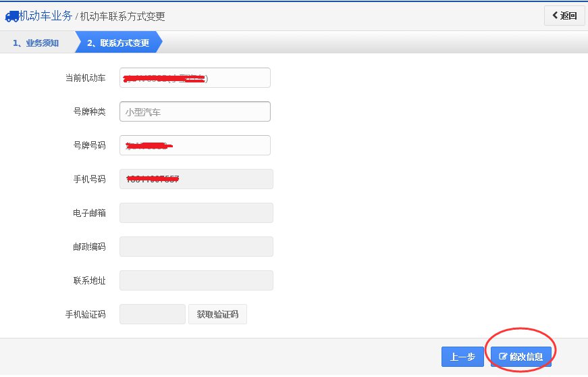The width and height of the screenshot is (588, 377).
Task: Return to previous step with 上一步
Action: pyautogui.click(x=462, y=356)
